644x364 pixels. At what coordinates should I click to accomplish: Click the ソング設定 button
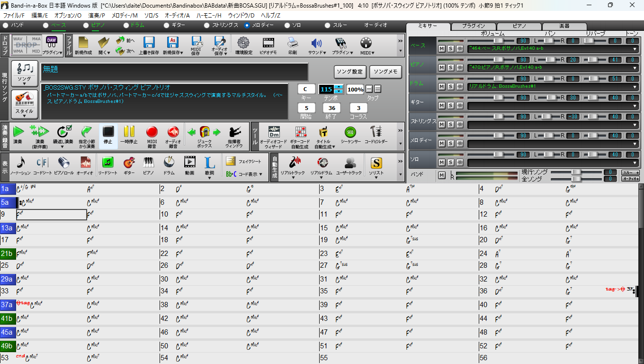(349, 72)
